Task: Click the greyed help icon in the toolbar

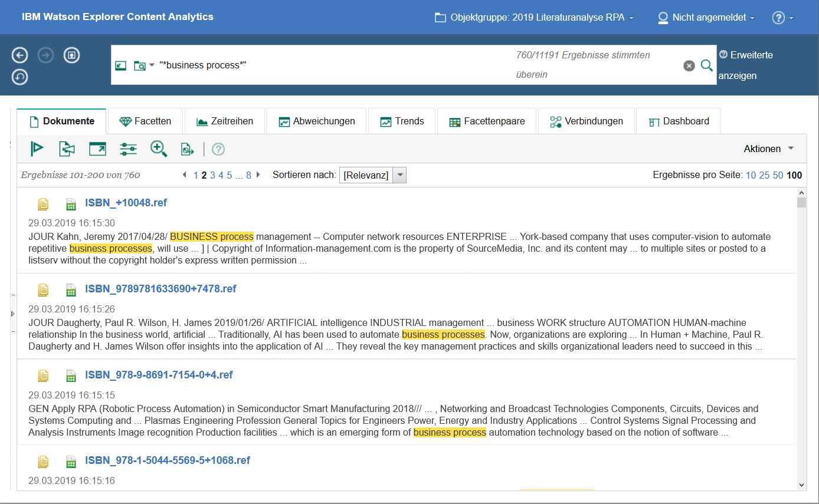Action: (x=218, y=149)
